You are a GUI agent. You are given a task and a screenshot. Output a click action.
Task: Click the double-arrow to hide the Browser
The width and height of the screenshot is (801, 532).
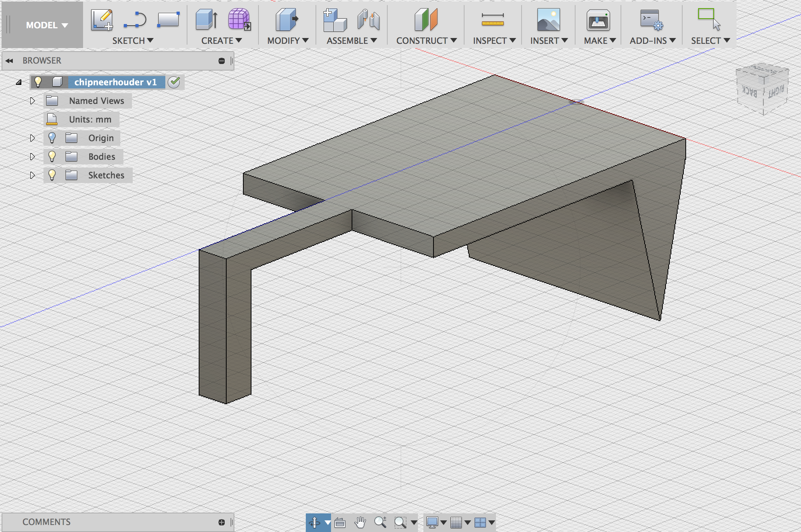pos(9,61)
